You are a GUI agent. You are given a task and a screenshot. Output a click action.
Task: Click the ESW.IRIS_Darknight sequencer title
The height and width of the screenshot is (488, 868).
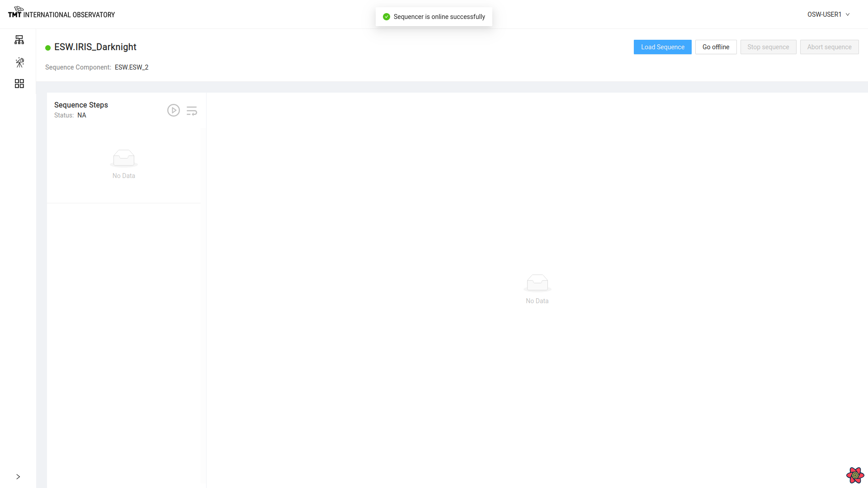[x=95, y=47]
